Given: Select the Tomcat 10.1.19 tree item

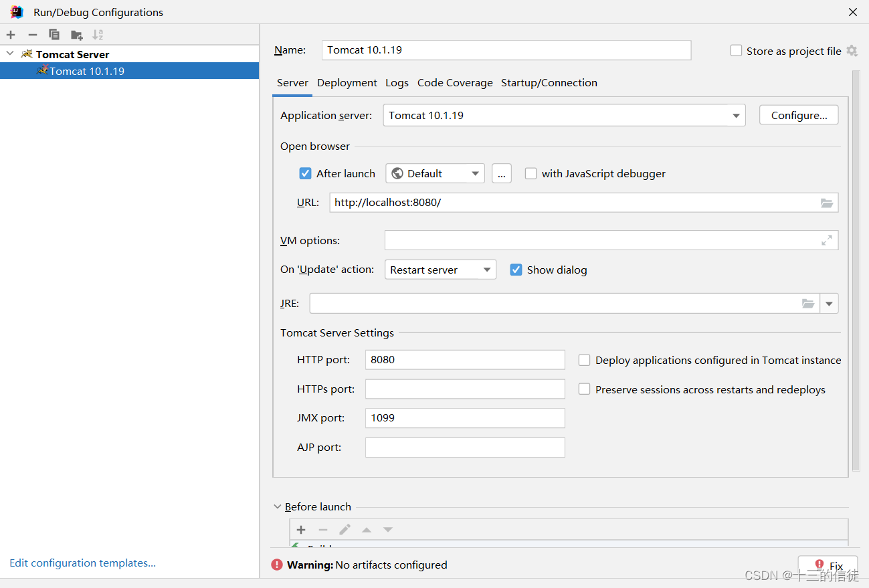Looking at the screenshot, I should 129,71.
